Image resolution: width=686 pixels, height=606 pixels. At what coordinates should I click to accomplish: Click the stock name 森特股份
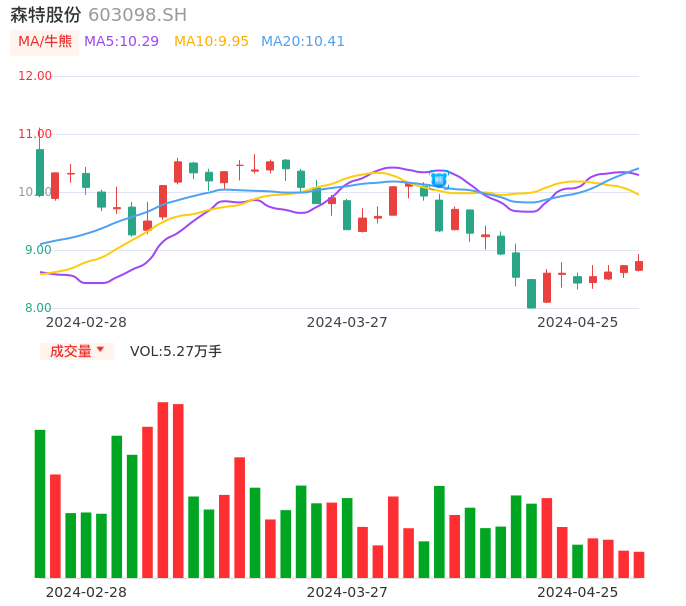(x=45, y=15)
